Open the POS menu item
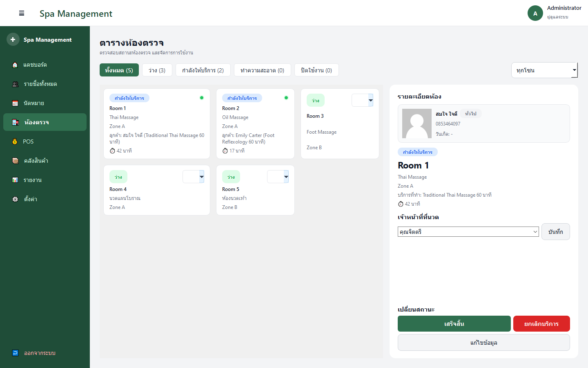This screenshot has width=588, height=368. (x=45, y=141)
